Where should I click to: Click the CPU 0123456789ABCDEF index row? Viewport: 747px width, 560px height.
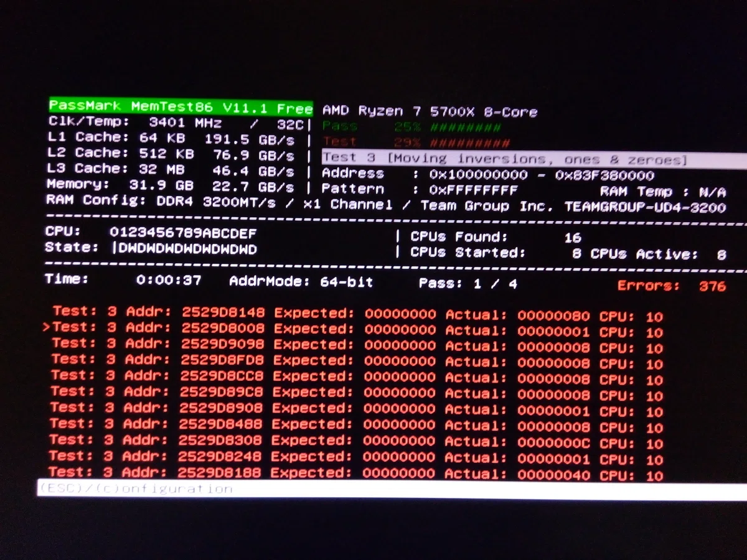tap(151, 232)
